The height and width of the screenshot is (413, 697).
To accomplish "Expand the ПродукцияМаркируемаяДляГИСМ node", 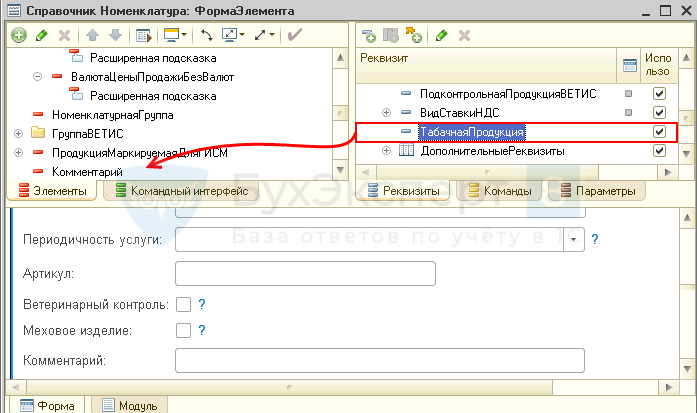I will tap(18, 152).
